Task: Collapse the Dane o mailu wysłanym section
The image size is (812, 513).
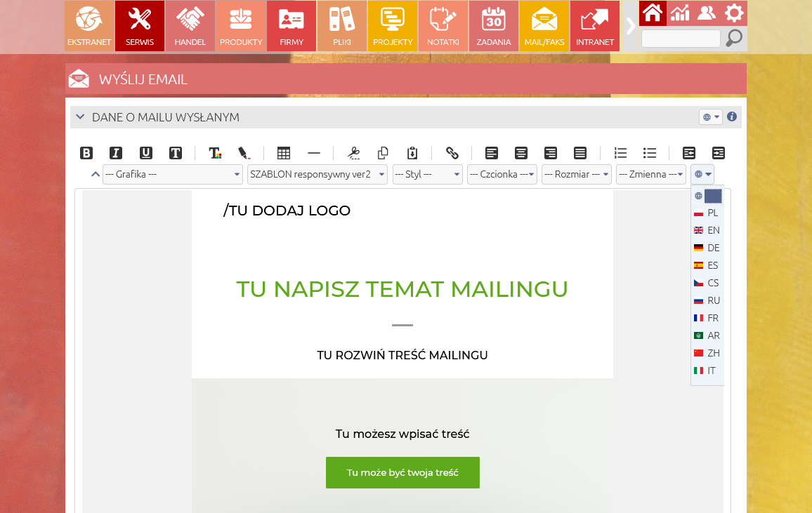Action: [x=80, y=117]
